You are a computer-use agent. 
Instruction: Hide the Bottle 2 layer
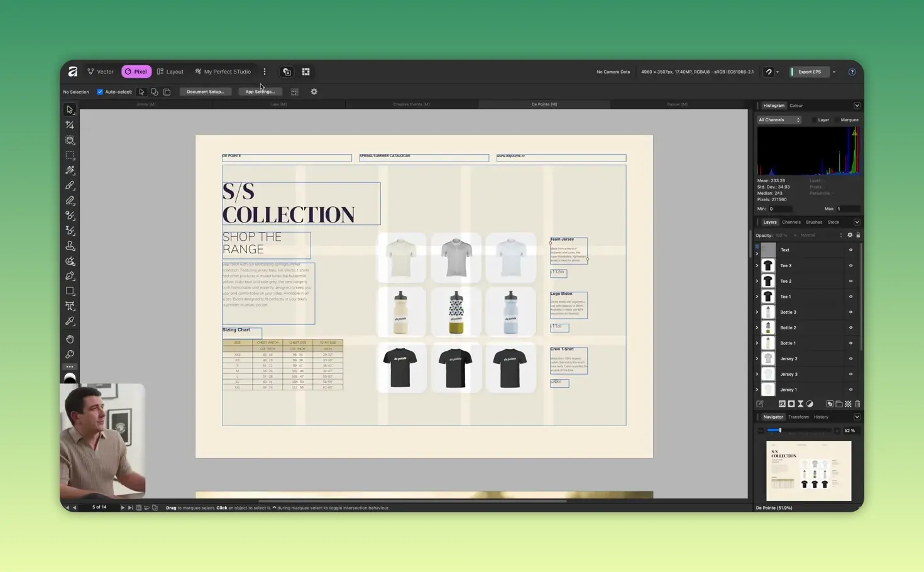pos(850,327)
